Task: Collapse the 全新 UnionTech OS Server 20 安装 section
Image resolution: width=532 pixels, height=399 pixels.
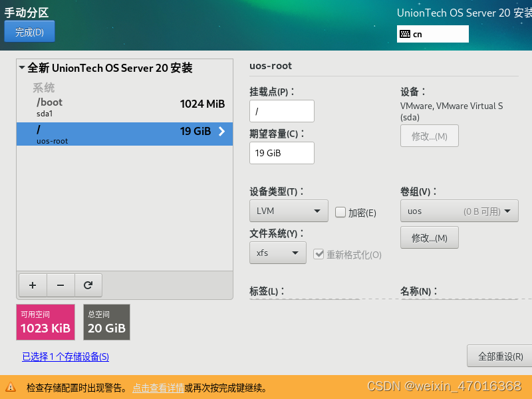Action: point(21,67)
